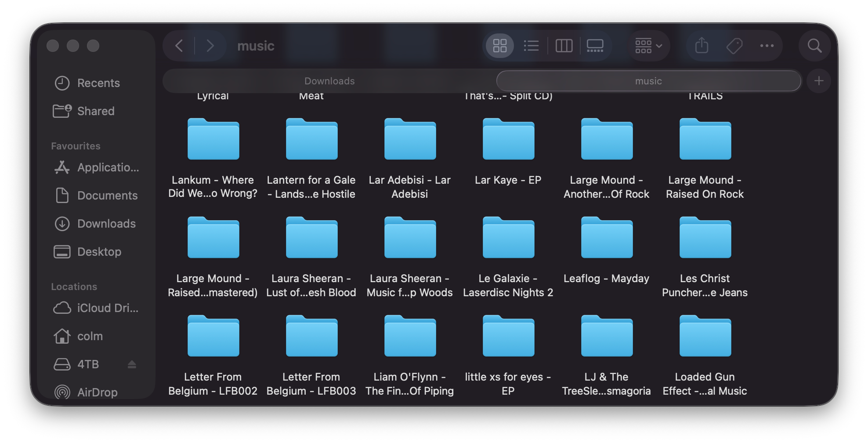Select the little xs for eyes - EP folder
Screen dimensions: 868x443
point(509,336)
